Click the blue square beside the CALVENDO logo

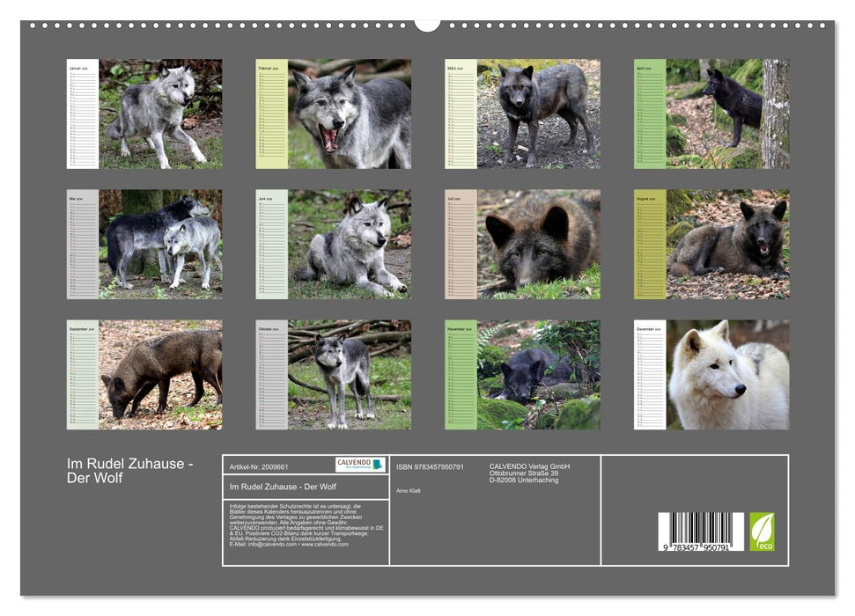(x=378, y=466)
